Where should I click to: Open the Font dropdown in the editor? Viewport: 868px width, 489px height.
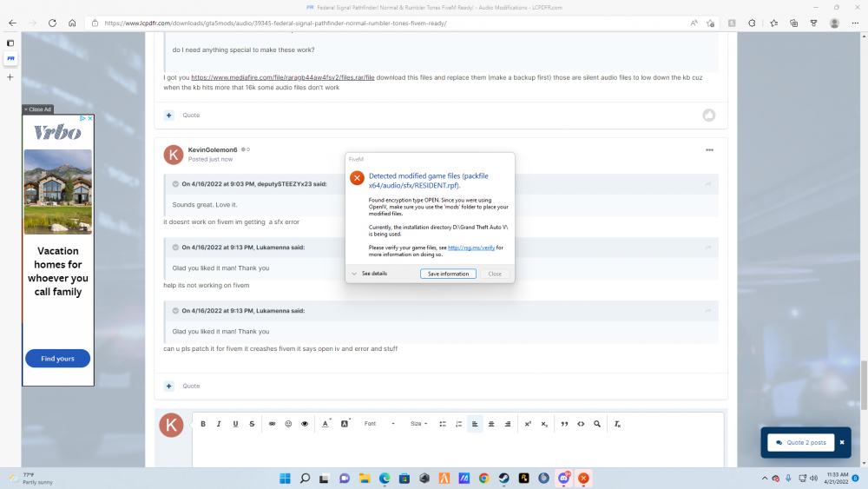[x=379, y=424]
